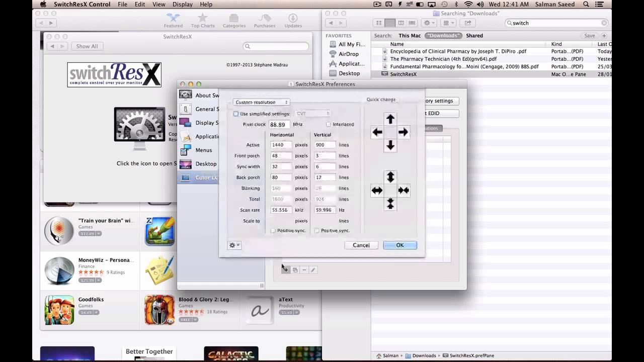Screen dimensions: 644x362
Task: Click the horizontal Active pixels field
Action: 281,145
